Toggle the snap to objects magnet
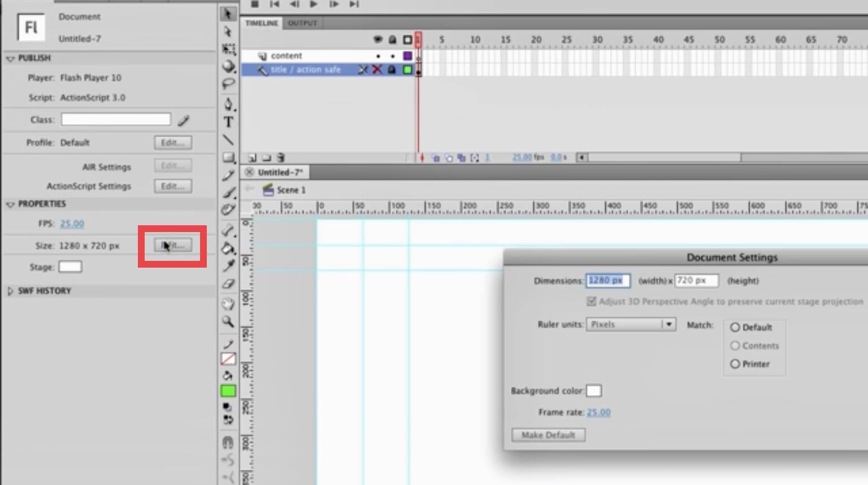This screenshot has height=485, width=868. pyautogui.click(x=228, y=442)
